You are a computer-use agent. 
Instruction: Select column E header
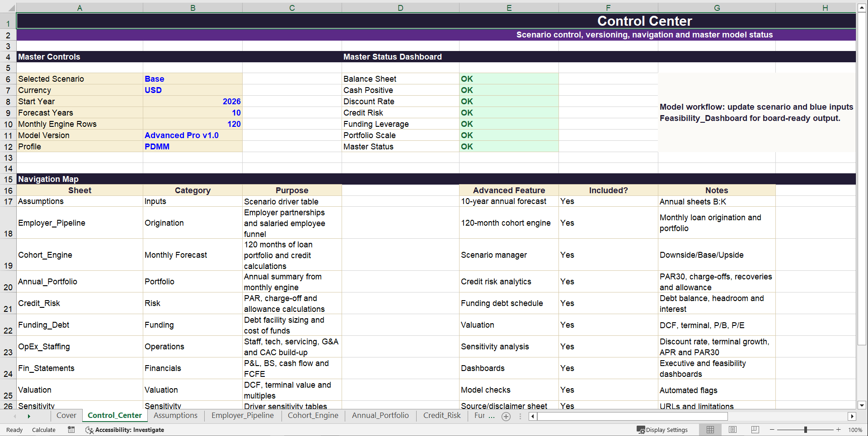[509, 8]
